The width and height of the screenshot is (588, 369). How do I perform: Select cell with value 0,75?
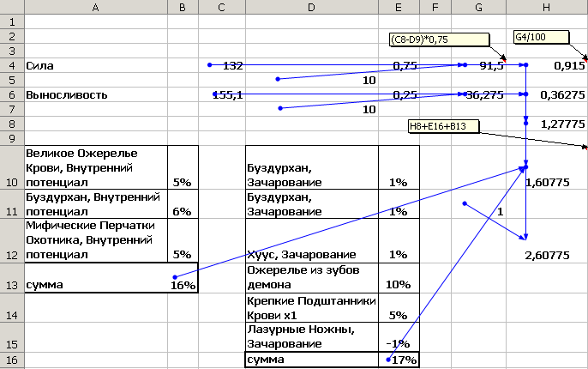tap(399, 65)
